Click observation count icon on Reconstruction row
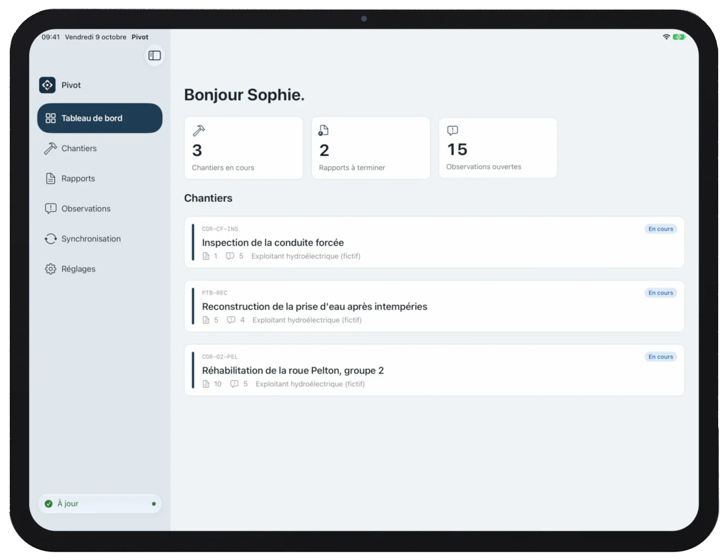The image size is (728, 560). click(x=231, y=320)
